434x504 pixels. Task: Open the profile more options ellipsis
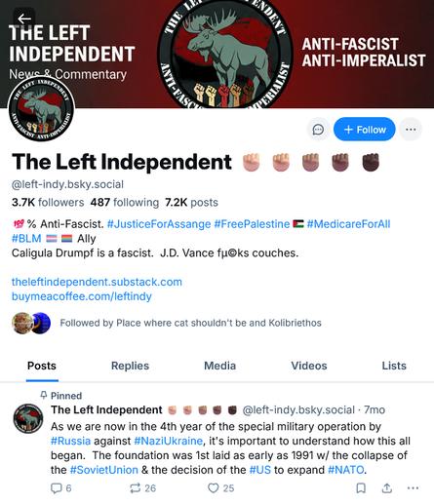click(411, 130)
